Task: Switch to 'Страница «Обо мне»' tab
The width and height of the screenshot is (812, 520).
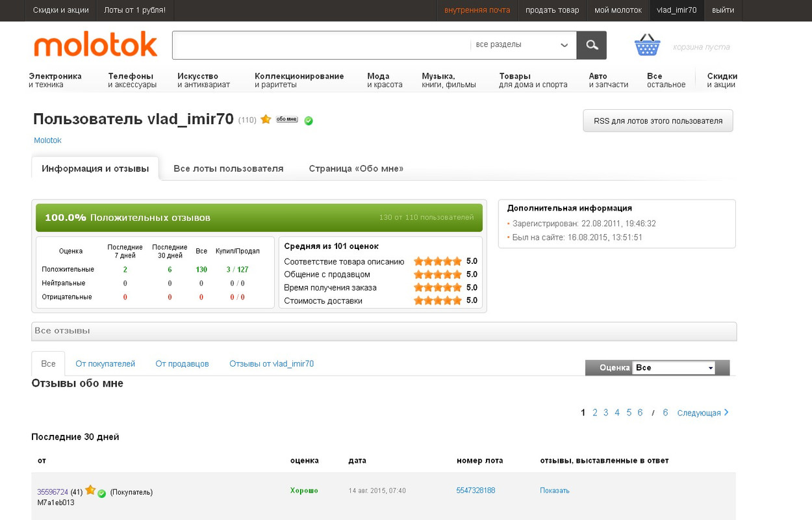Action: [356, 168]
